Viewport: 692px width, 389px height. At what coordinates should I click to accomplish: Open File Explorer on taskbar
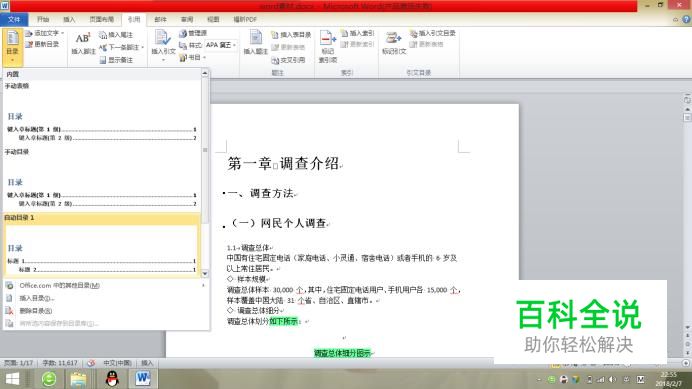(78, 379)
